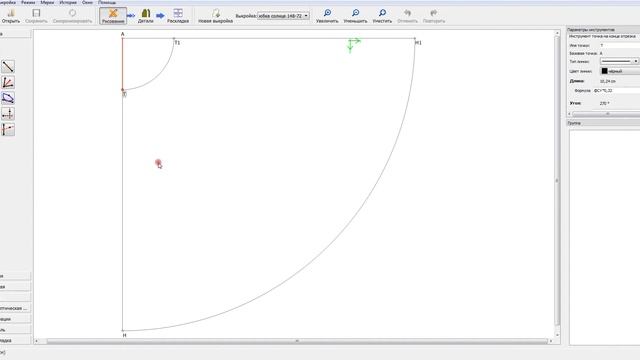Image resolution: width=640 pixels, height=360 pixels.
Task: Click the Увеличить (Zoom in) icon
Action: (327, 16)
